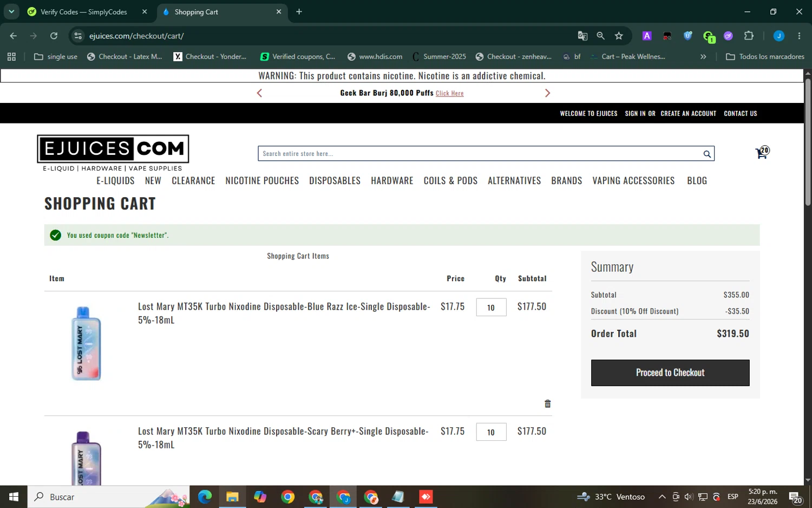Close the Verify Codes — SimplyCodes tab
The image size is (812, 508).
pos(145,12)
